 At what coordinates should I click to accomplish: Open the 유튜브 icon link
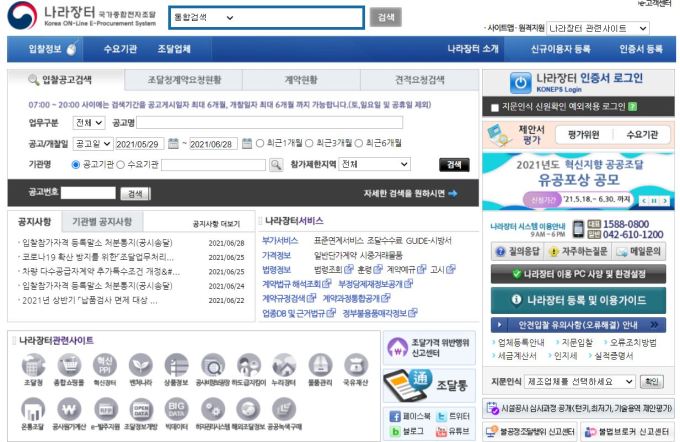tap(443, 432)
